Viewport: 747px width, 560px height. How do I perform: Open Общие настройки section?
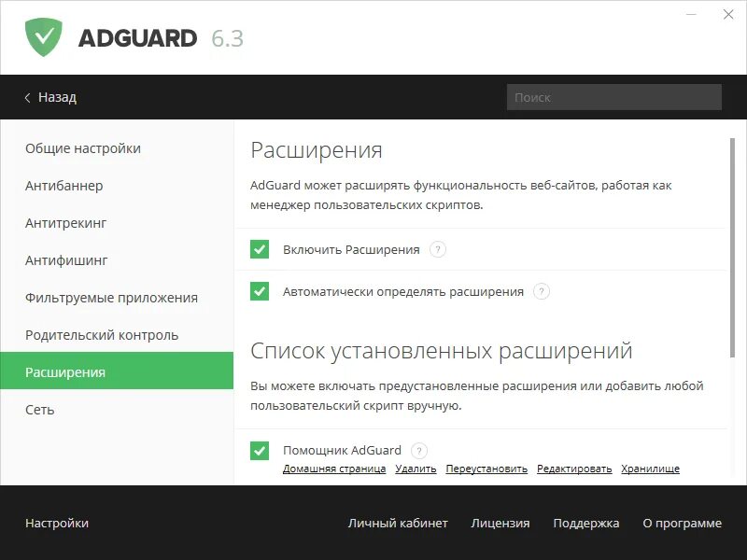(x=117, y=148)
